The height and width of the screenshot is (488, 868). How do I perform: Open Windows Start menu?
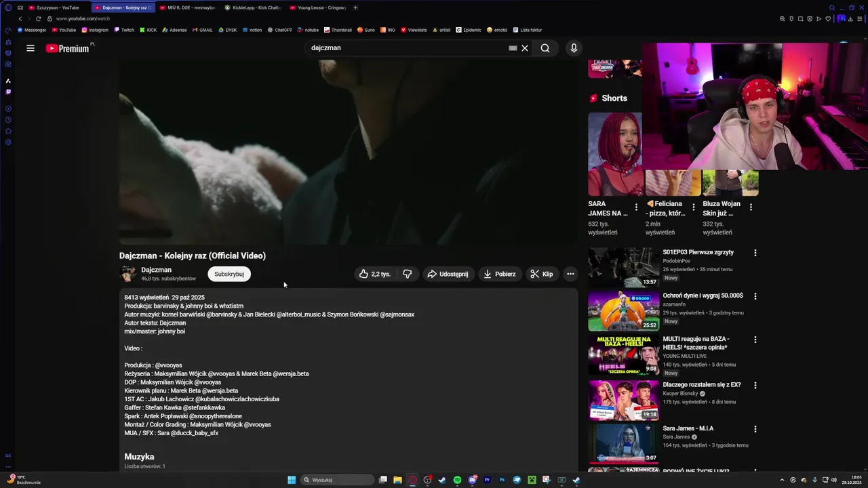[x=292, y=480]
